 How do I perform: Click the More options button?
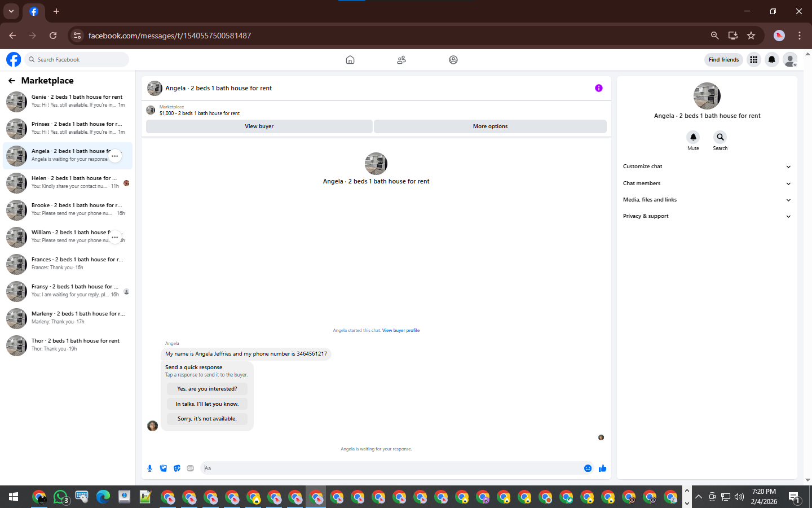pos(490,126)
